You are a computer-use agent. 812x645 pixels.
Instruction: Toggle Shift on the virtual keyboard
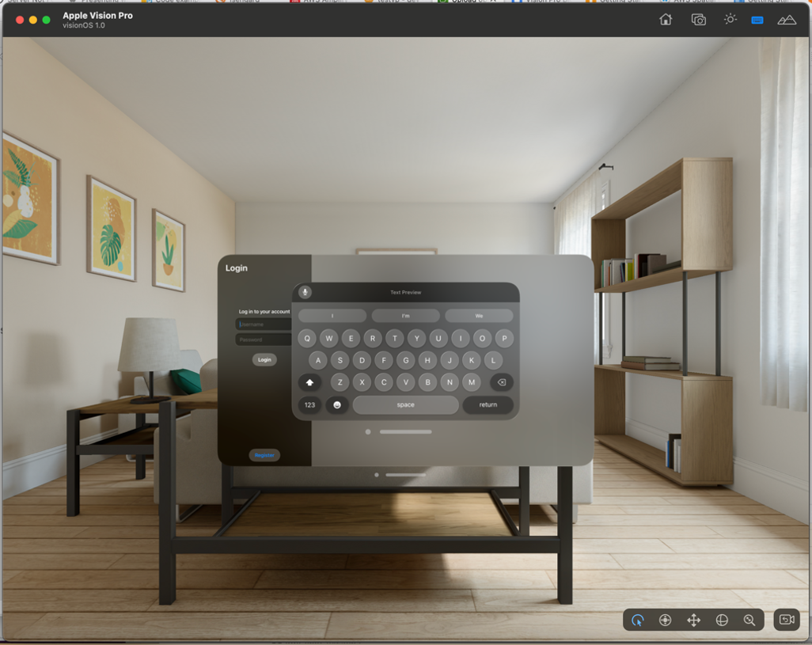pos(309,382)
